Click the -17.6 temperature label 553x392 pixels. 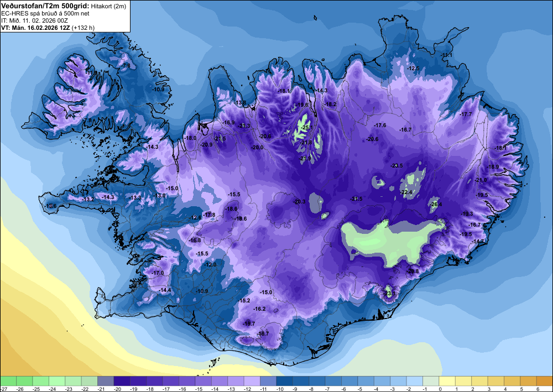(380, 126)
